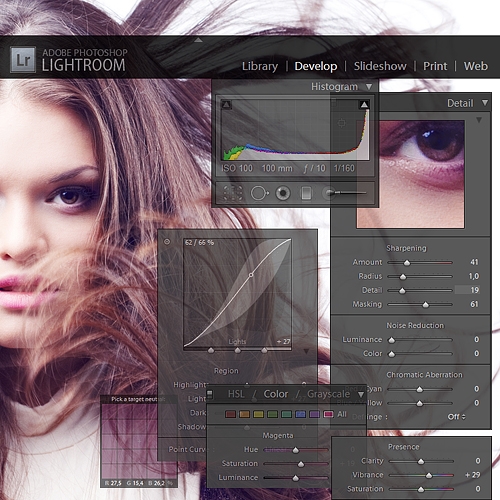Viewport: 500px width, 500px height.
Task: Click the Lr Lightroom logo icon
Action: (x=23, y=59)
